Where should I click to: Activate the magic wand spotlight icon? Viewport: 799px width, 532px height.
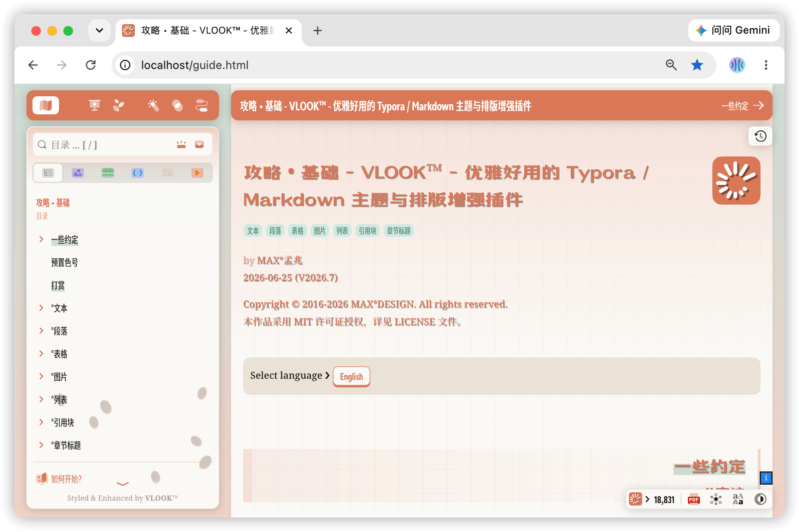pyautogui.click(x=154, y=106)
